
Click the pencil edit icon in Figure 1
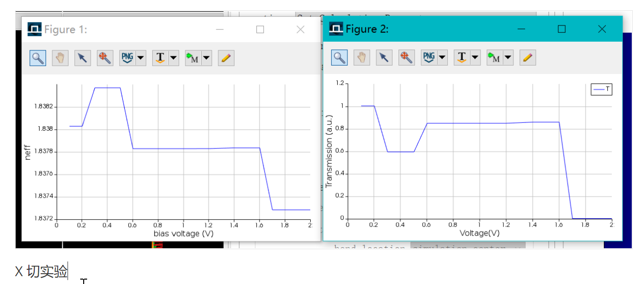point(226,58)
